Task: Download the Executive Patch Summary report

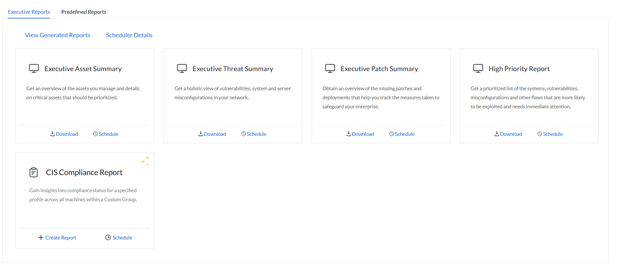Action: click(x=360, y=134)
